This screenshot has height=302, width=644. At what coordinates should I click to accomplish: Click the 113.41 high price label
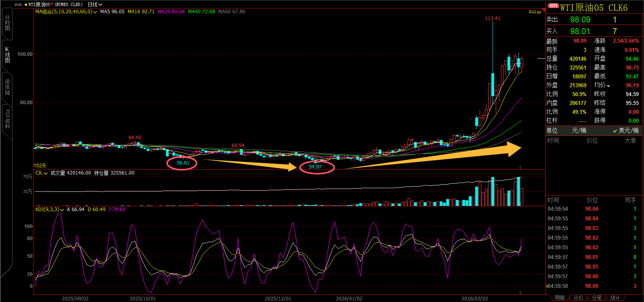[x=493, y=18]
